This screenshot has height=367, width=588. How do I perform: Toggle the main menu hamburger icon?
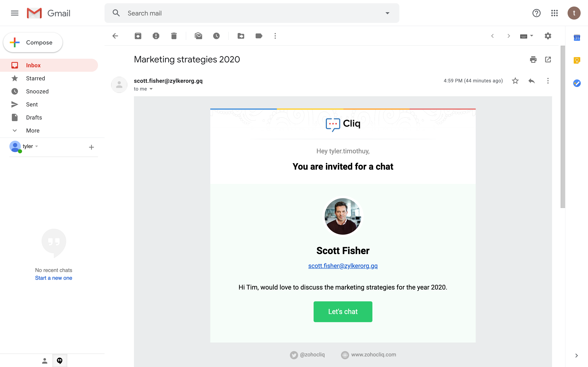(14, 13)
